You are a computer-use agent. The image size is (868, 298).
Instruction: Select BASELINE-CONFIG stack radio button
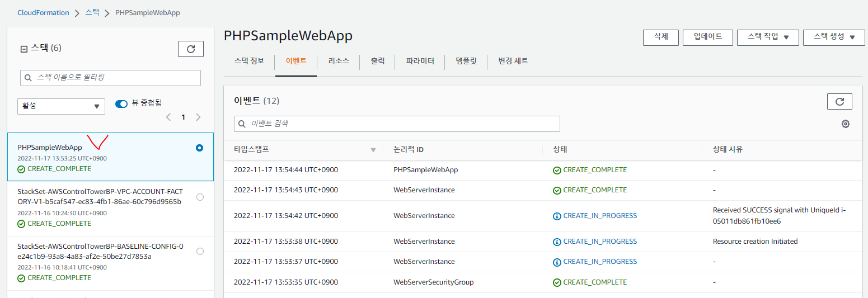(x=200, y=252)
